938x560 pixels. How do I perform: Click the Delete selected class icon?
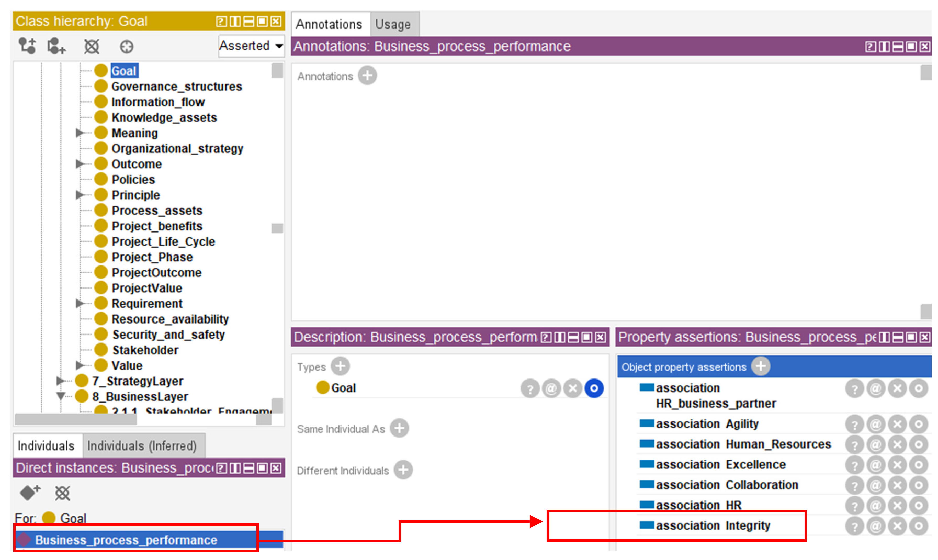91,46
